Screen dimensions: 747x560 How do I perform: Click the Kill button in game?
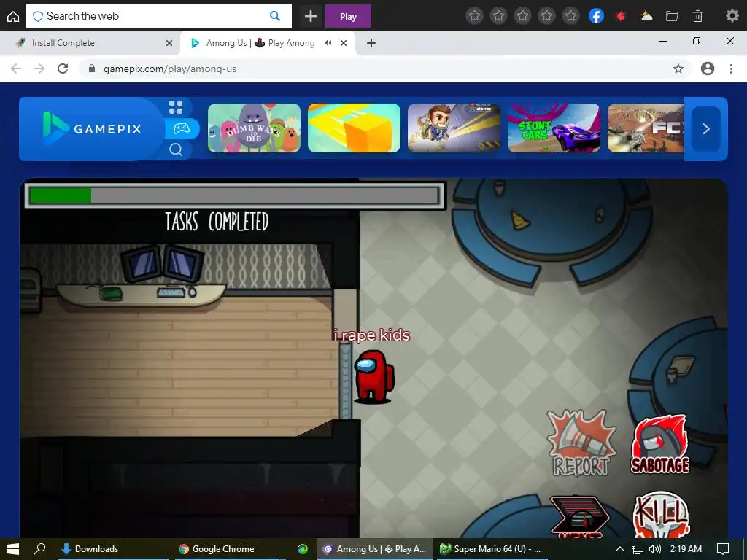pos(661,516)
